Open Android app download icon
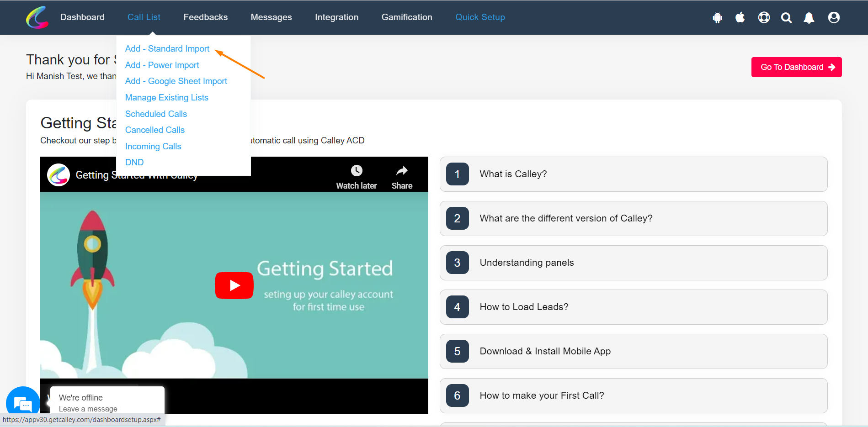The image size is (868, 427). 718,18
